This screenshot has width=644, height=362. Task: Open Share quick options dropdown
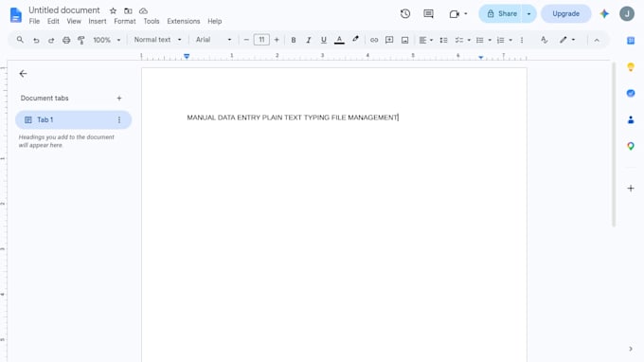tap(529, 13)
